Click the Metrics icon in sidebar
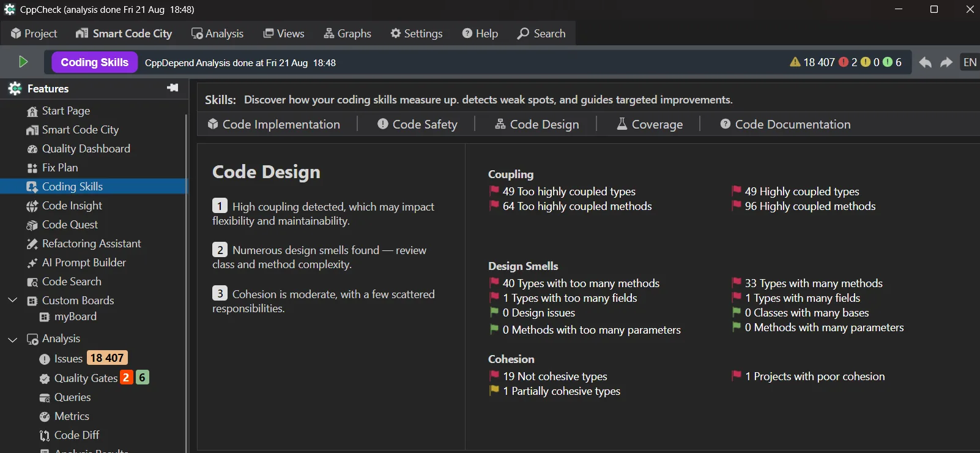The image size is (980, 453). click(45, 417)
